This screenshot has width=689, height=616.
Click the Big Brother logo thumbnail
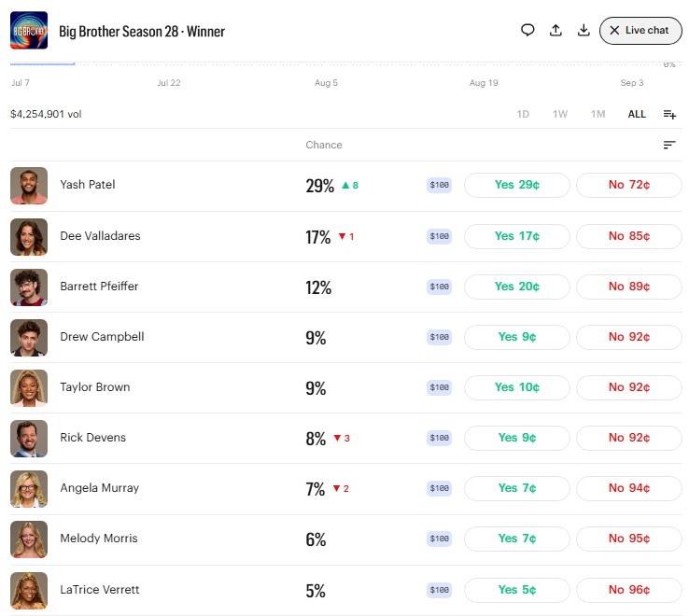tap(29, 30)
